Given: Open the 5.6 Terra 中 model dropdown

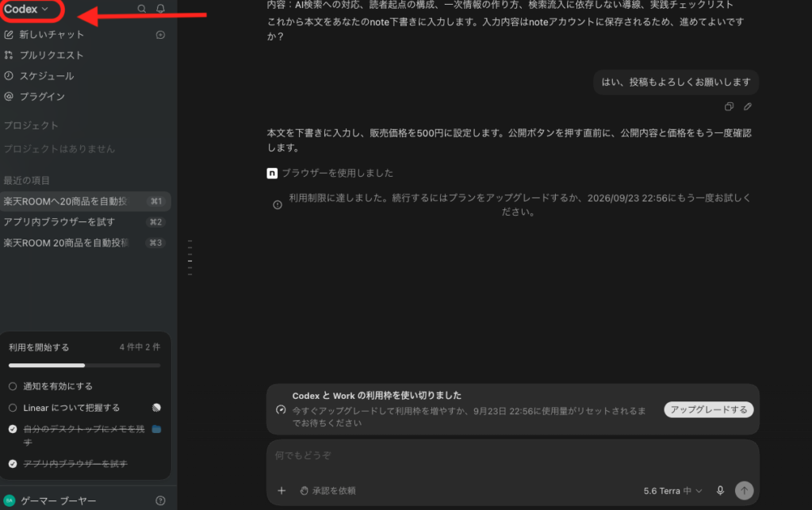Looking at the screenshot, I should 672,491.
